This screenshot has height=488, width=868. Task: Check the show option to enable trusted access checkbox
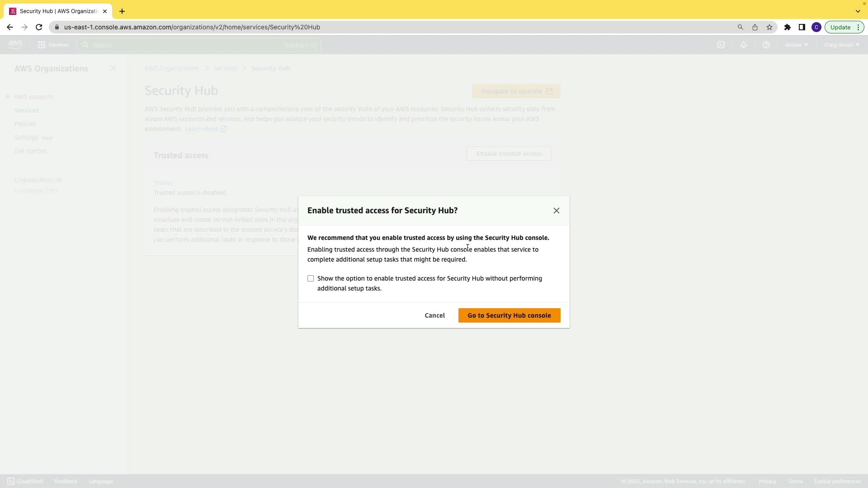[x=311, y=278]
